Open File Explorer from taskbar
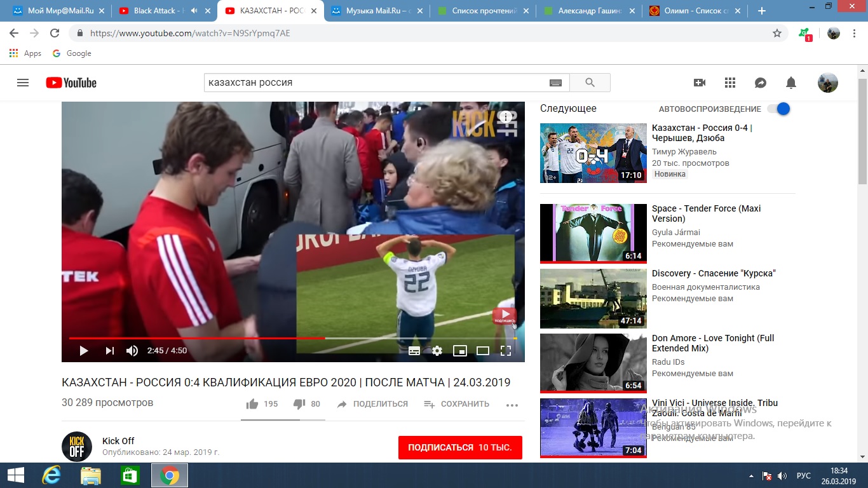The width and height of the screenshot is (868, 488). click(x=91, y=475)
